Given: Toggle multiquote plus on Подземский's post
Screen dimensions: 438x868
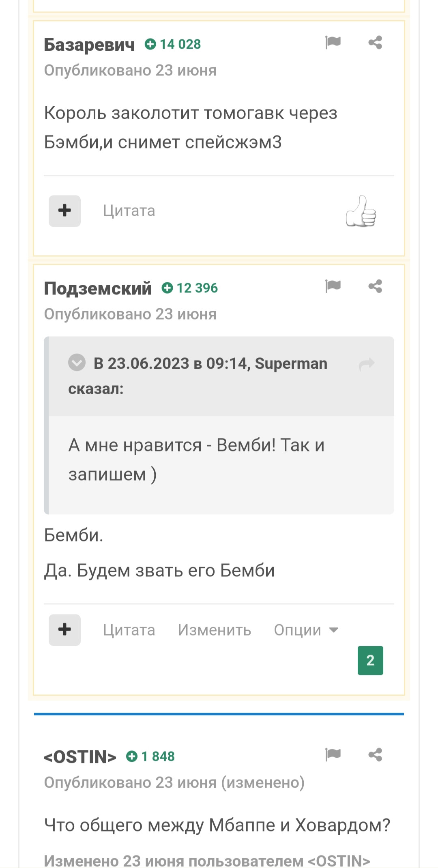Looking at the screenshot, I should pyautogui.click(x=64, y=630).
